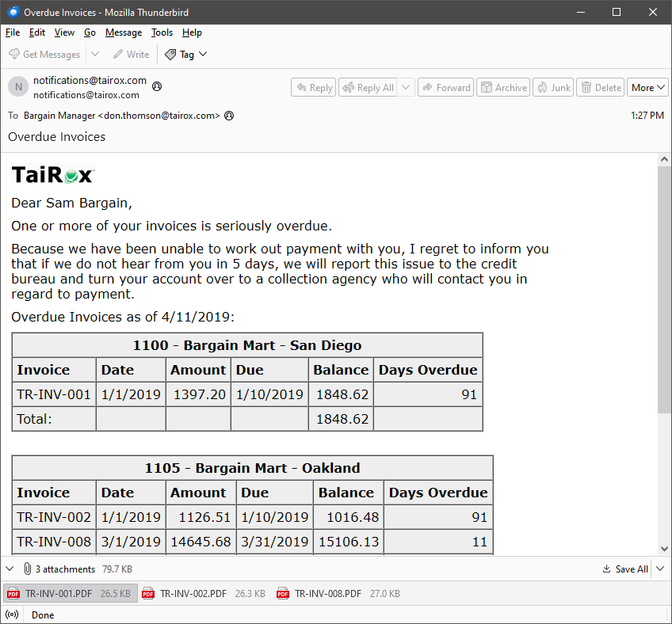Collapse the attachments pane chevron

point(10,569)
